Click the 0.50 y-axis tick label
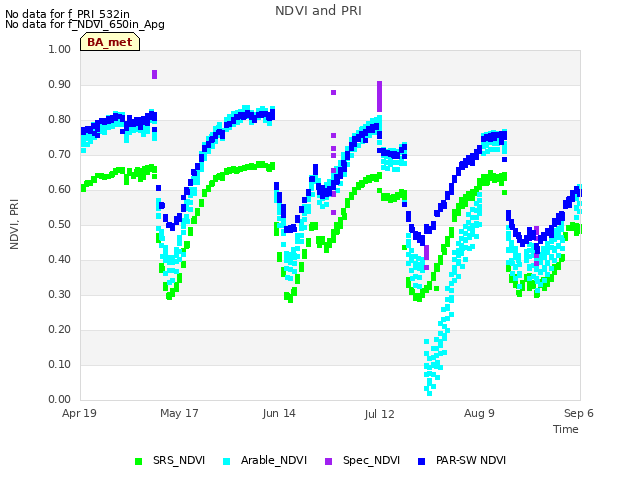640x480 pixels. [x=60, y=224]
